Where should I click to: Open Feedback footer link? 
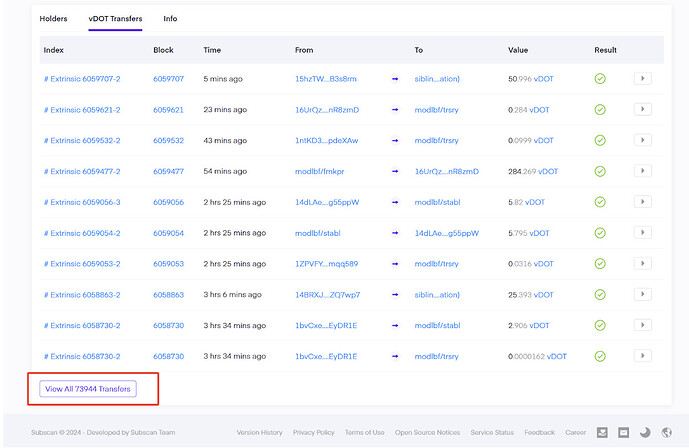tap(540, 433)
